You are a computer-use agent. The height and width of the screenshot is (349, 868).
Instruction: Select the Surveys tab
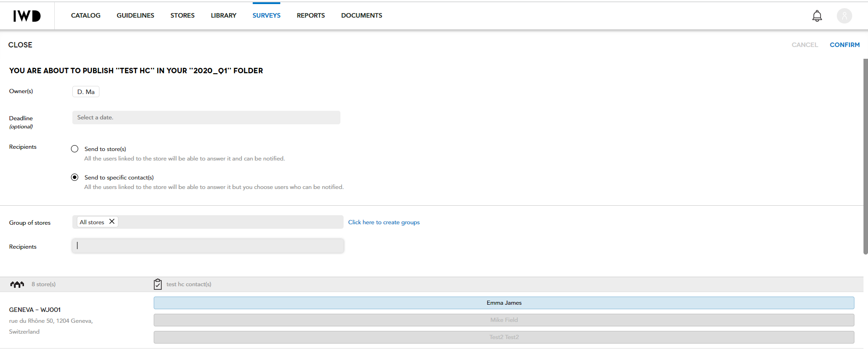pyautogui.click(x=266, y=15)
